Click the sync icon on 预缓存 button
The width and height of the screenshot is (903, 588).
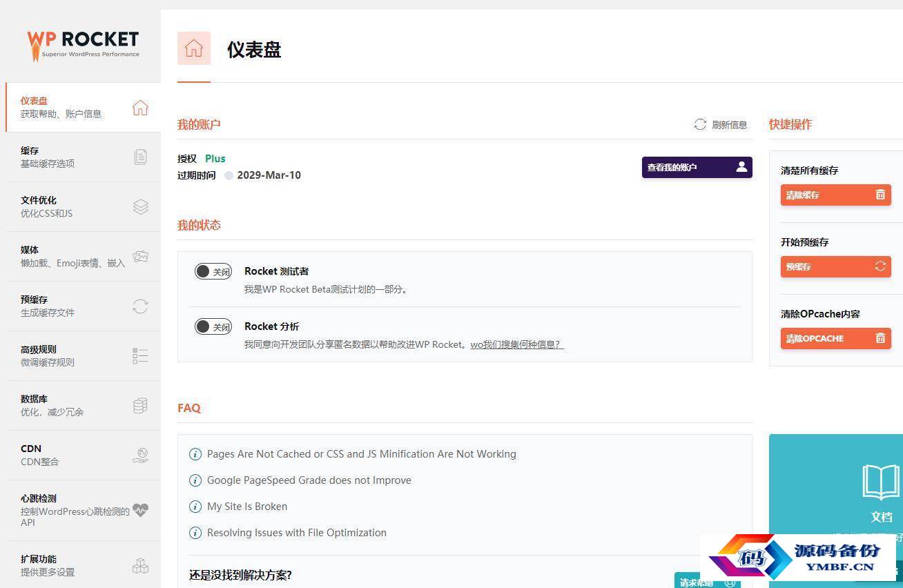(880, 266)
